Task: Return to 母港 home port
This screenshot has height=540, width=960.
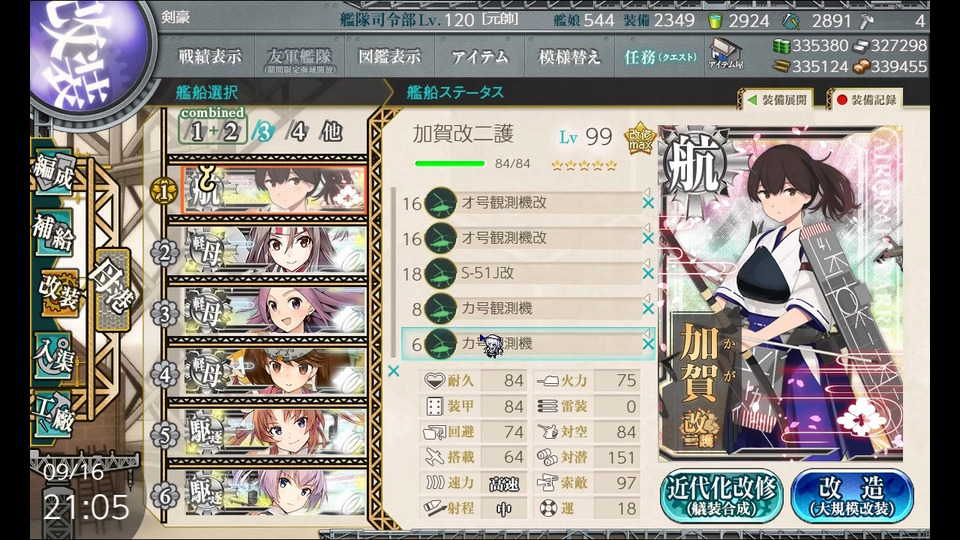Action: pyautogui.click(x=112, y=289)
